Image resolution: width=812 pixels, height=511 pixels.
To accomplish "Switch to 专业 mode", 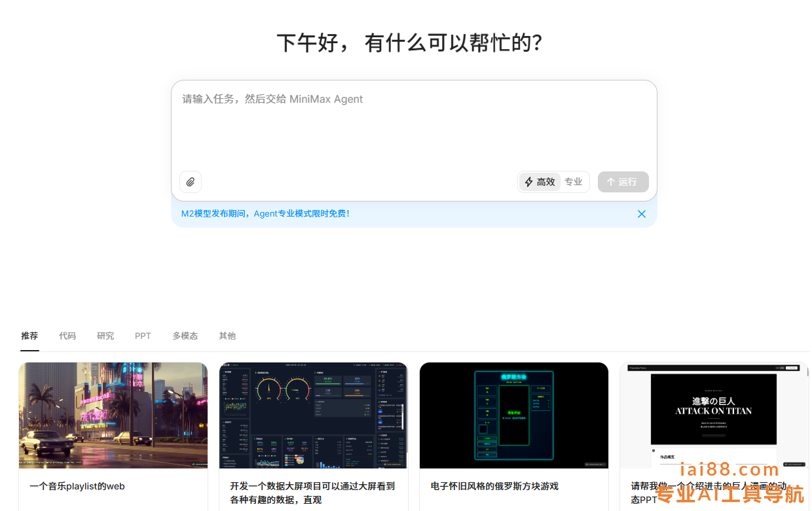I will [x=574, y=182].
